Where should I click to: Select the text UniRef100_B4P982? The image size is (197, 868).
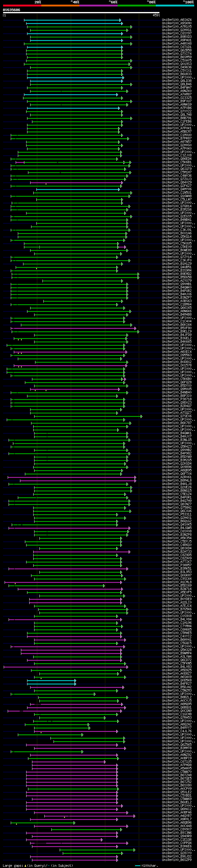pyautogui.click(x=177, y=453)
